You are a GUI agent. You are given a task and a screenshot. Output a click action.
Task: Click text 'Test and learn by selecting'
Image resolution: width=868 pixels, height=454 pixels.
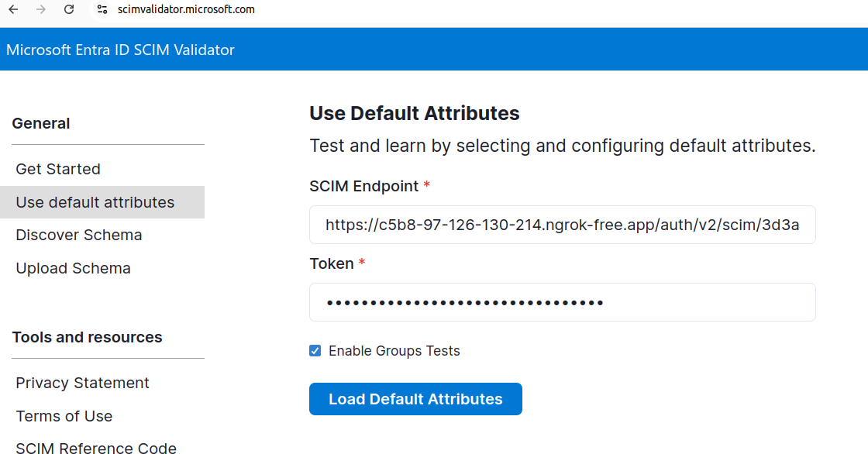420,146
